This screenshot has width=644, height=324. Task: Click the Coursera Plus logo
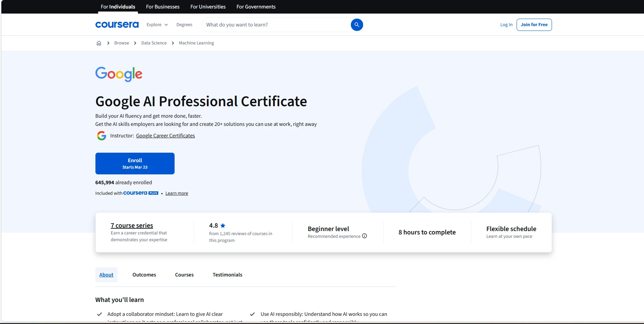(140, 193)
